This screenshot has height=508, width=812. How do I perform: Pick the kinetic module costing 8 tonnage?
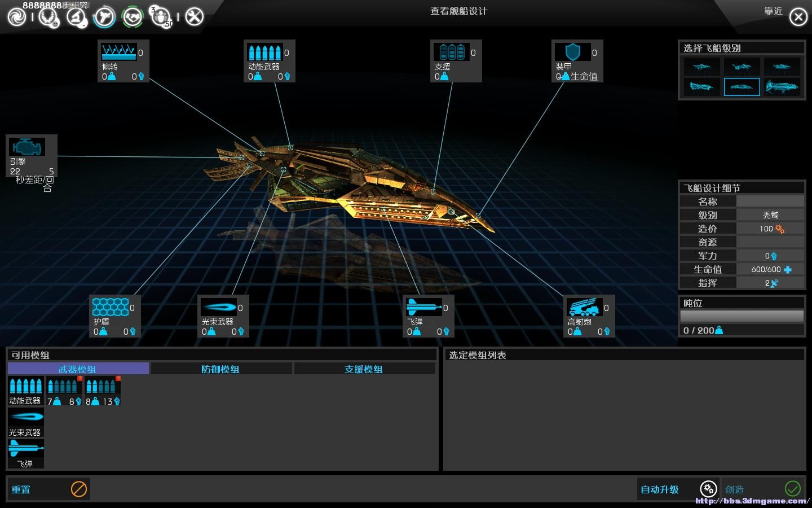(103, 391)
